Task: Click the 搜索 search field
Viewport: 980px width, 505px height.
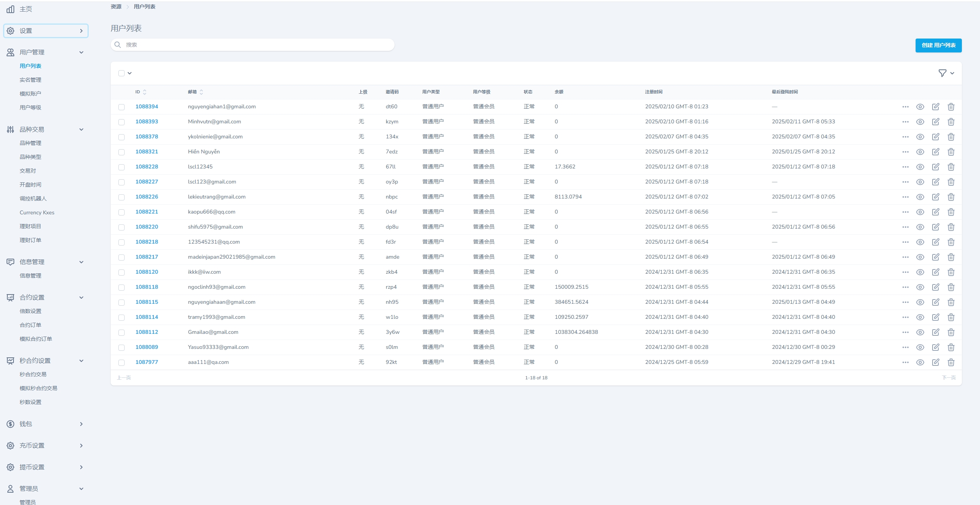Action: [x=253, y=45]
